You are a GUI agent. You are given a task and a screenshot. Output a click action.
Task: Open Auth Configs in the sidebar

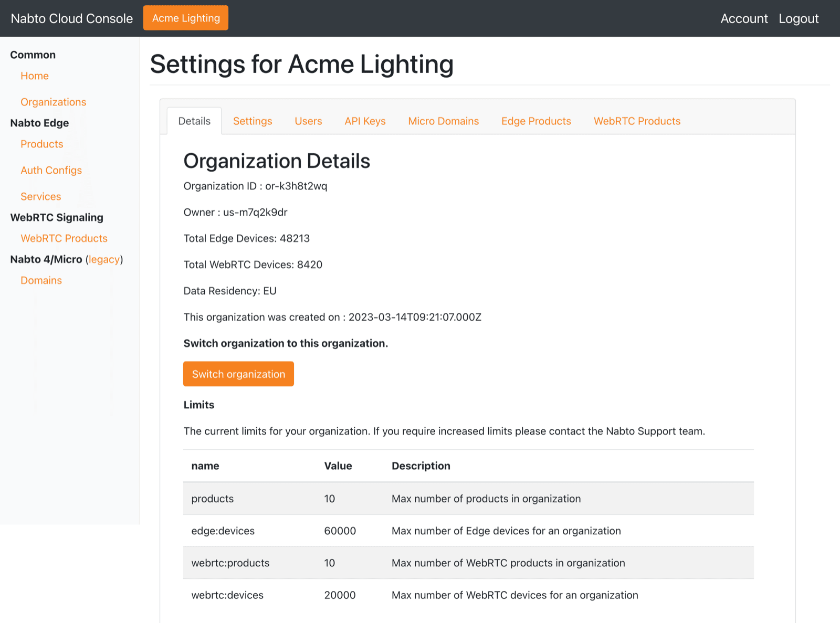pos(51,170)
